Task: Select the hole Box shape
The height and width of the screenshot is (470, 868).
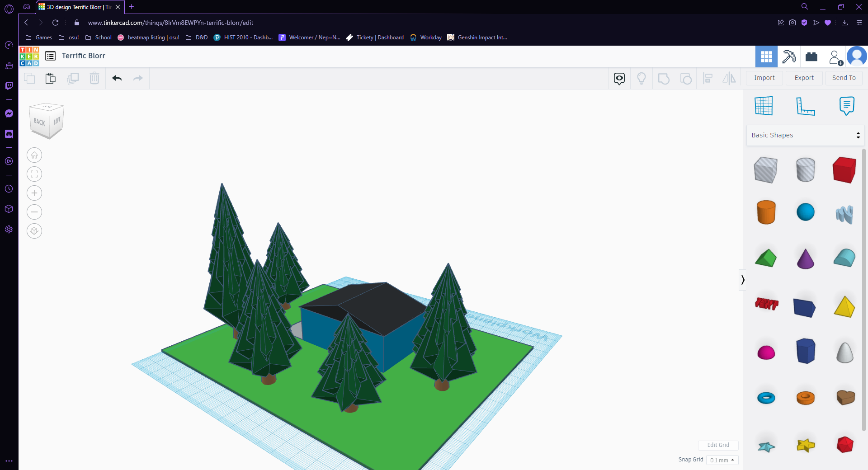Action: pos(766,170)
